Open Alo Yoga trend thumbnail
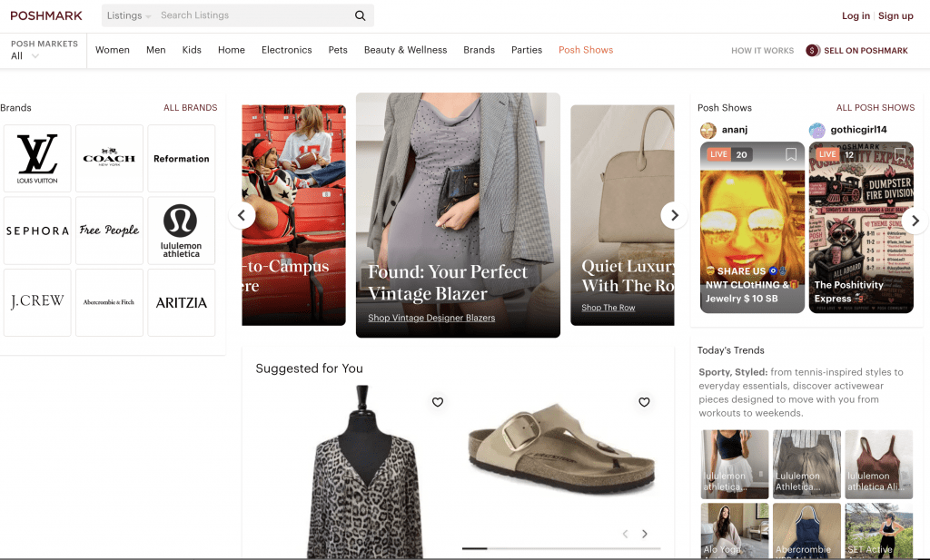The height and width of the screenshot is (560, 930). point(735,530)
